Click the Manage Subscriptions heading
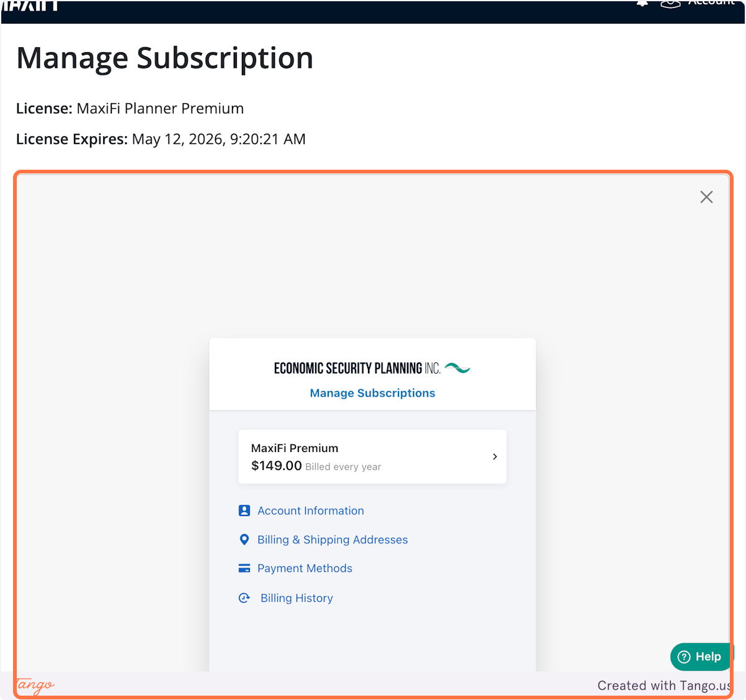746x700 pixels. (372, 393)
